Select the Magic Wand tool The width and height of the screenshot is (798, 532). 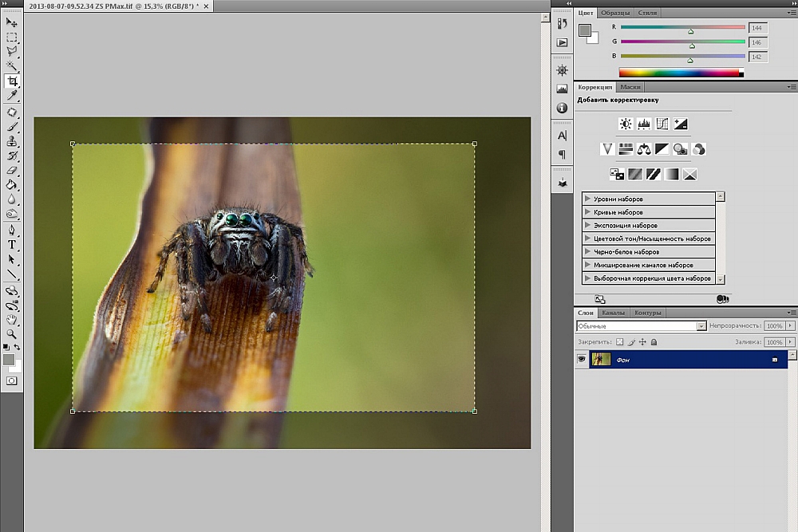12,65
